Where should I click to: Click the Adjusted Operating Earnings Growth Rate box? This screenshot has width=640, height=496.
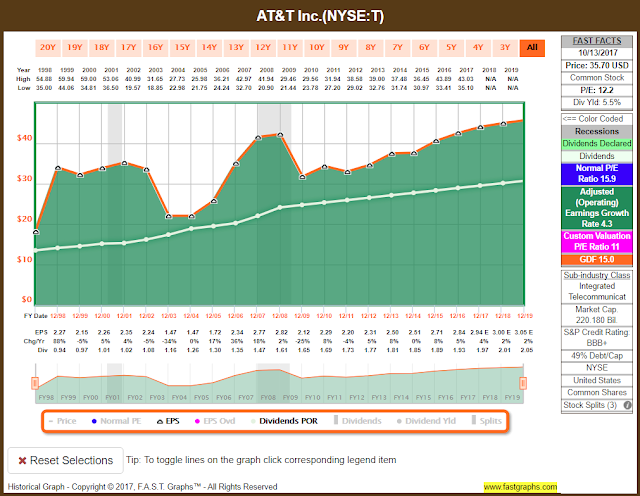[597, 208]
